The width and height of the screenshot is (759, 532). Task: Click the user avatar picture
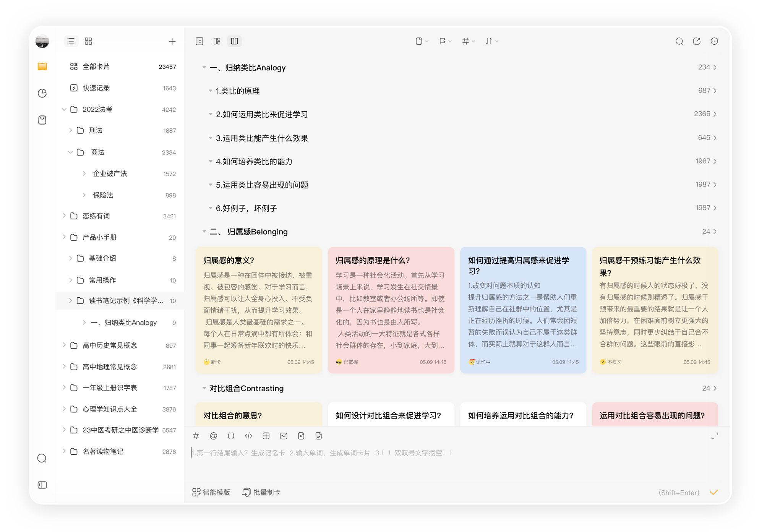(42, 41)
